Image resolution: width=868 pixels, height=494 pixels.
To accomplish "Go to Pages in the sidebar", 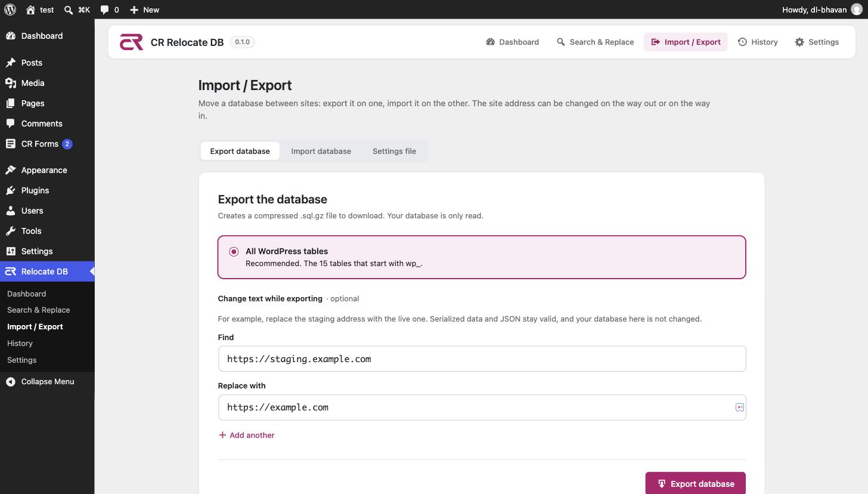I will pos(47,103).
